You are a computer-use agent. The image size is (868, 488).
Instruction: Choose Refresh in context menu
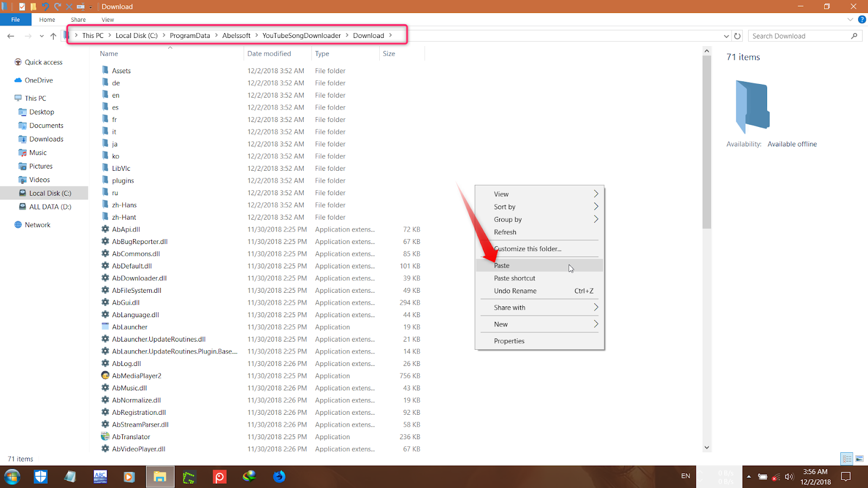[x=540, y=232]
